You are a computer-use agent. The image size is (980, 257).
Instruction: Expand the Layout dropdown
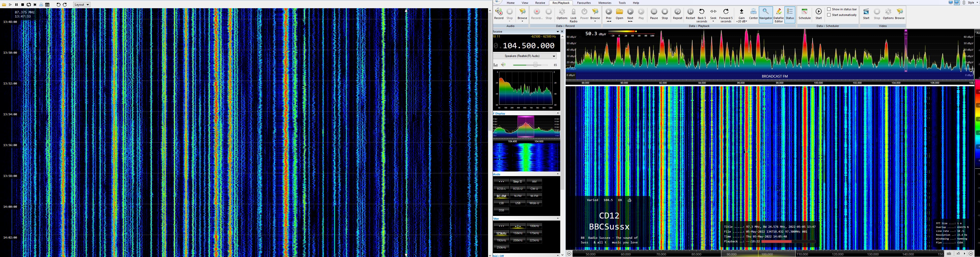pos(81,5)
